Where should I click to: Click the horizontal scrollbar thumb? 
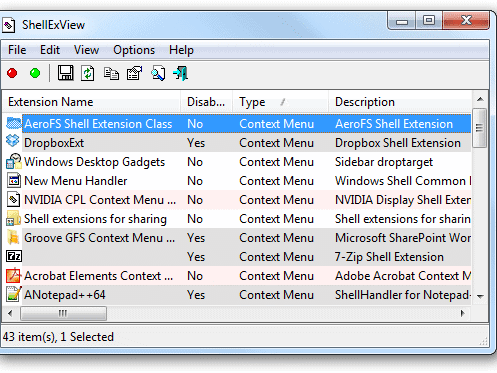tap(63, 313)
